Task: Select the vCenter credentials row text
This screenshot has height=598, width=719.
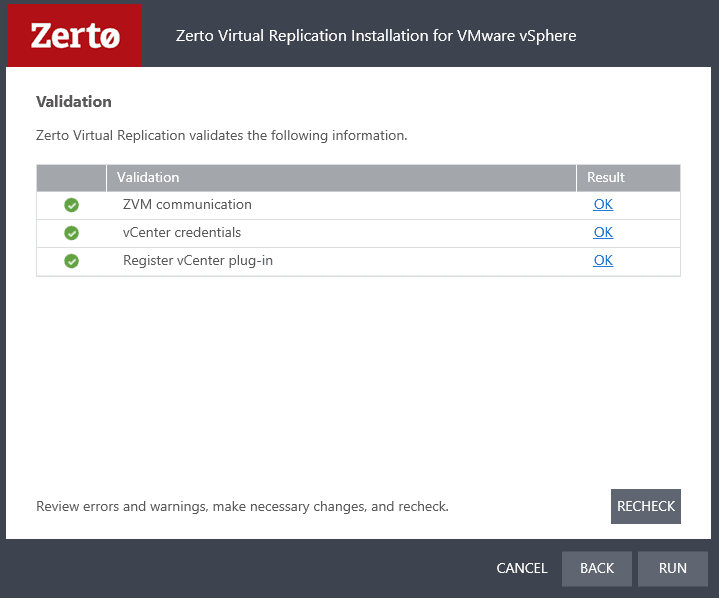Action: pos(182,233)
